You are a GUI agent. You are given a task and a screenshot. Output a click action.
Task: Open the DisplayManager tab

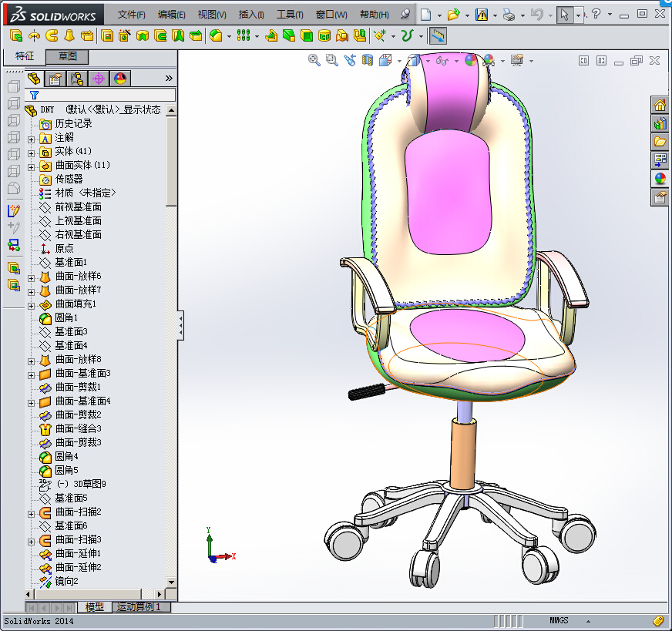(120, 79)
